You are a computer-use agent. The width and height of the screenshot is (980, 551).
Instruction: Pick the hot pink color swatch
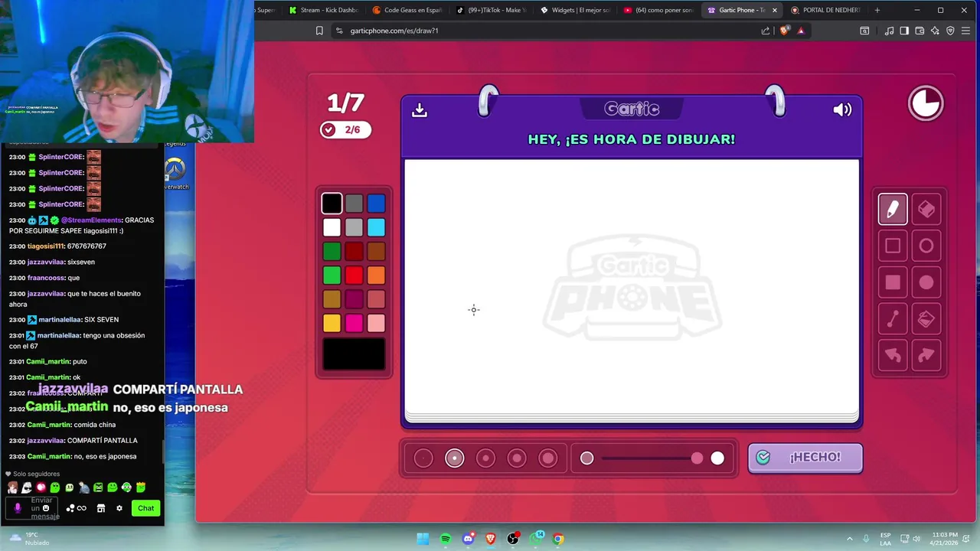tap(354, 323)
